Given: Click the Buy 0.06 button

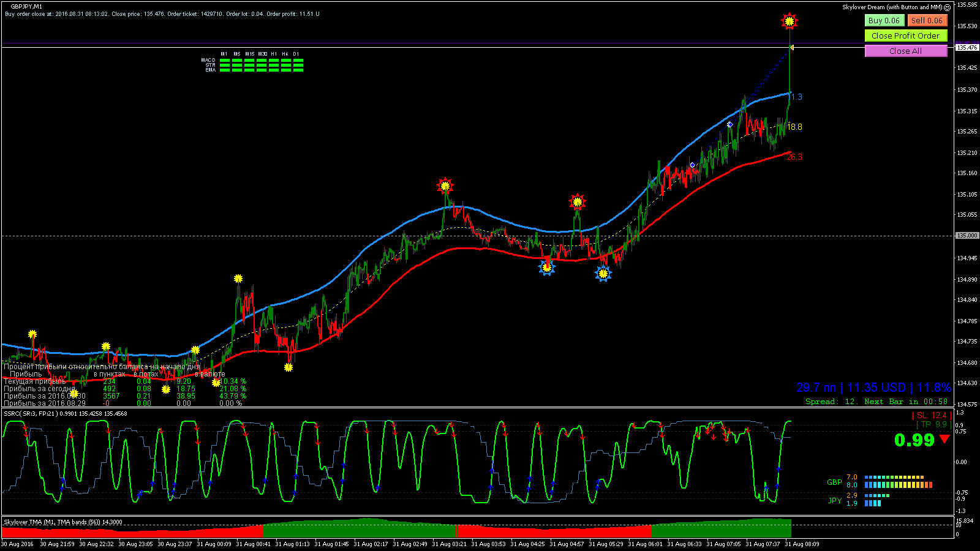Looking at the screenshot, I should pos(884,20).
